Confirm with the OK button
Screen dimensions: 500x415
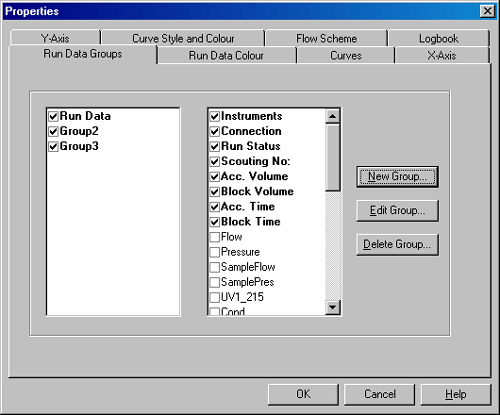pyautogui.click(x=303, y=394)
